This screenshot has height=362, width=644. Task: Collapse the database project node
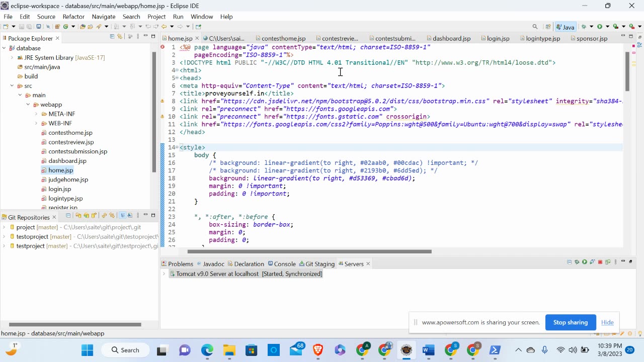pyautogui.click(x=4, y=48)
